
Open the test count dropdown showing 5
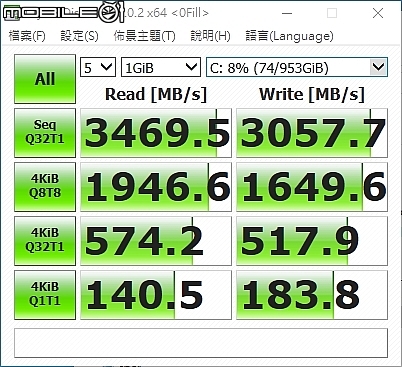(98, 67)
